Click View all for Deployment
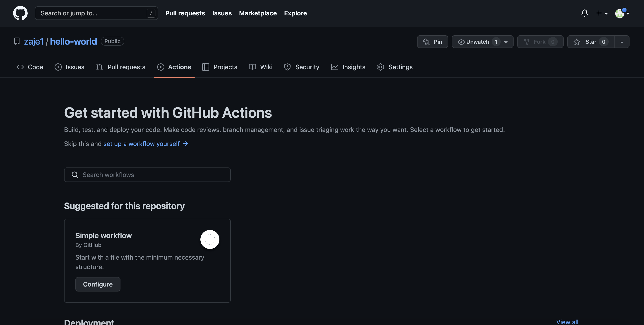 (x=567, y=322)
